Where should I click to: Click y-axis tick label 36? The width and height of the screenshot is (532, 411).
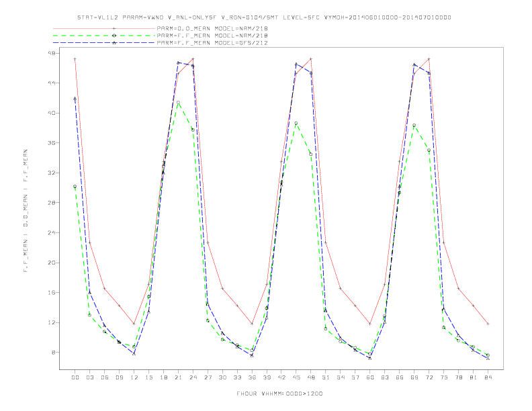coord(52,143)
